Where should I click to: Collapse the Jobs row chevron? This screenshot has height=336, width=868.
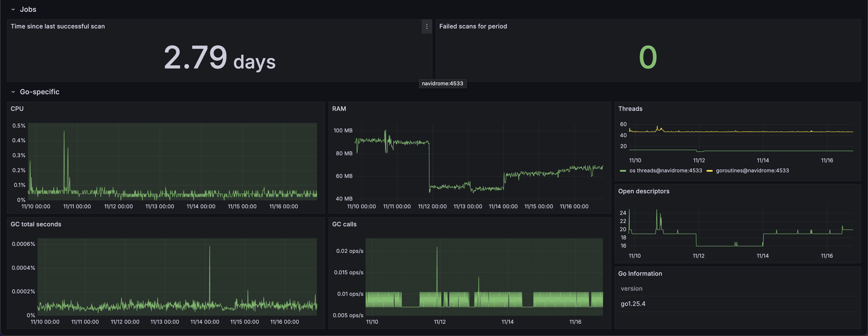[x=13, y=9]
